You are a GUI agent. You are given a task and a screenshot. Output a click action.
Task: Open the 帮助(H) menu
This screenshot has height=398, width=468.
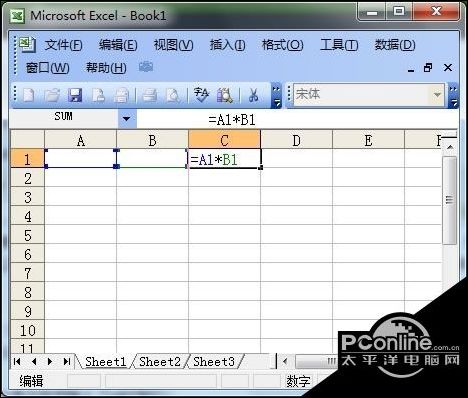(x=106, y=68)
